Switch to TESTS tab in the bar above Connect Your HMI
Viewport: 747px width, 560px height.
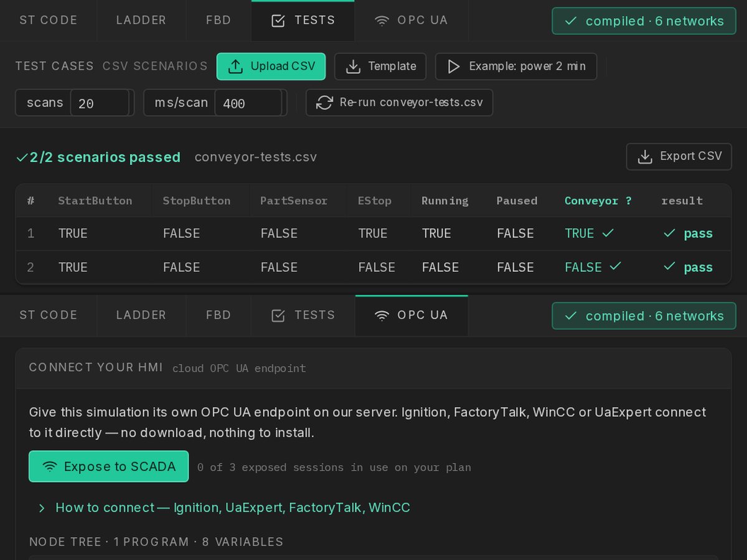point(303,315)
